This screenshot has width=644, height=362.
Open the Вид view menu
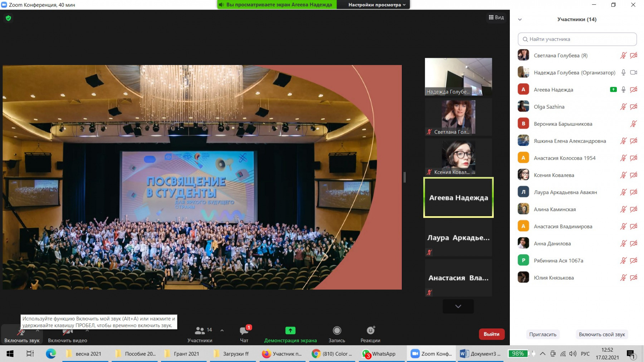pos(496,18)
